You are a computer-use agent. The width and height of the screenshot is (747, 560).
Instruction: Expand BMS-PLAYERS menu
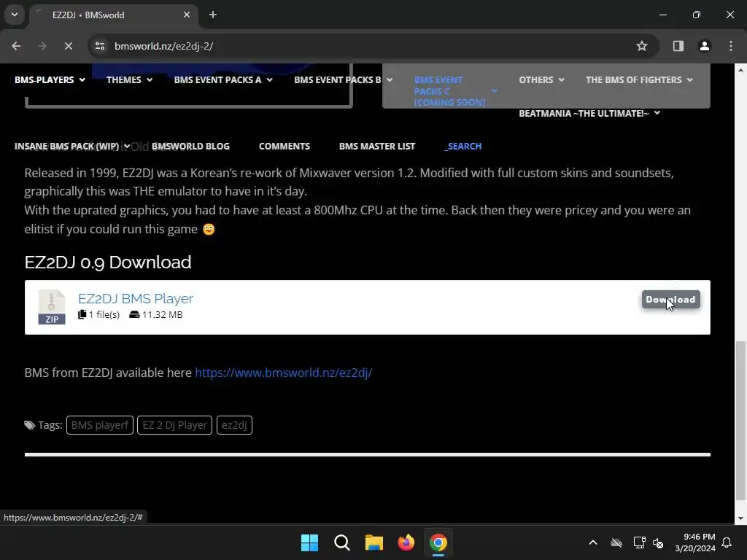[50, 80]
